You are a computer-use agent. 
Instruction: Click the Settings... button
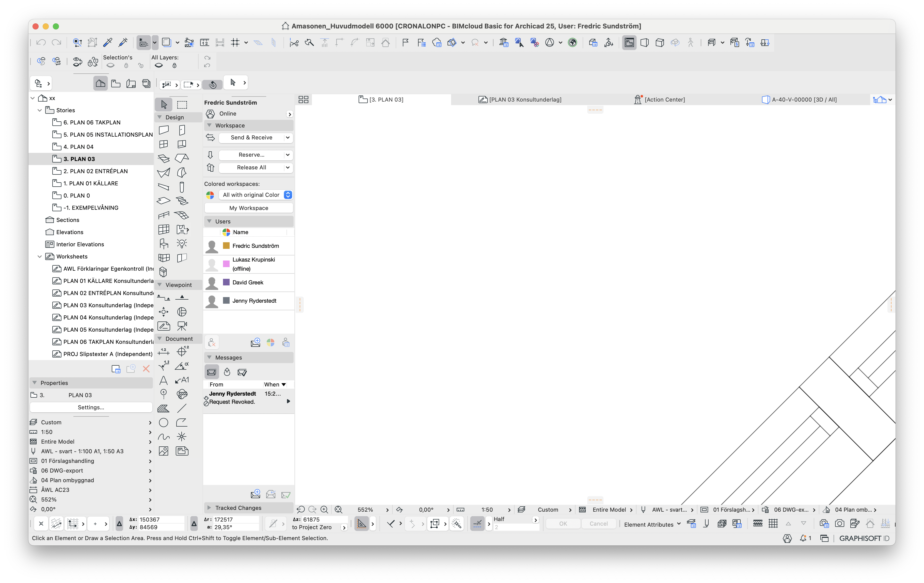pyautogui.click(x=91, y=407)
